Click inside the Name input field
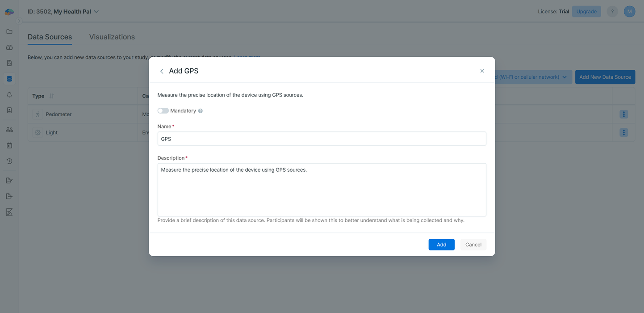Screen dimensions: 644x313 [322, 139]
